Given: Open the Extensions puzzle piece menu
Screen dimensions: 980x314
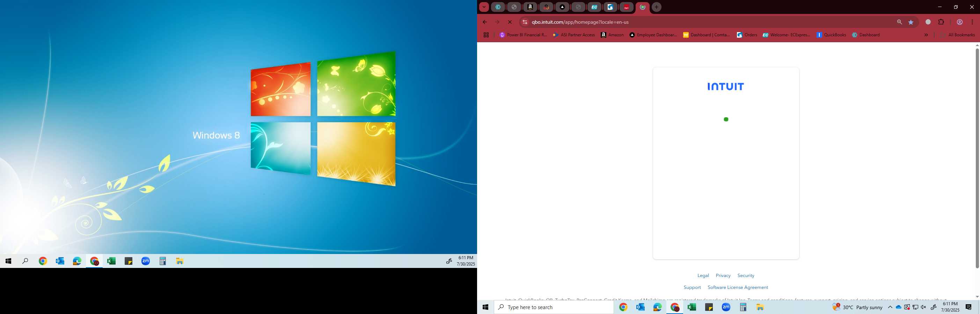Looking at the screenshot, I should pos(941,22).
